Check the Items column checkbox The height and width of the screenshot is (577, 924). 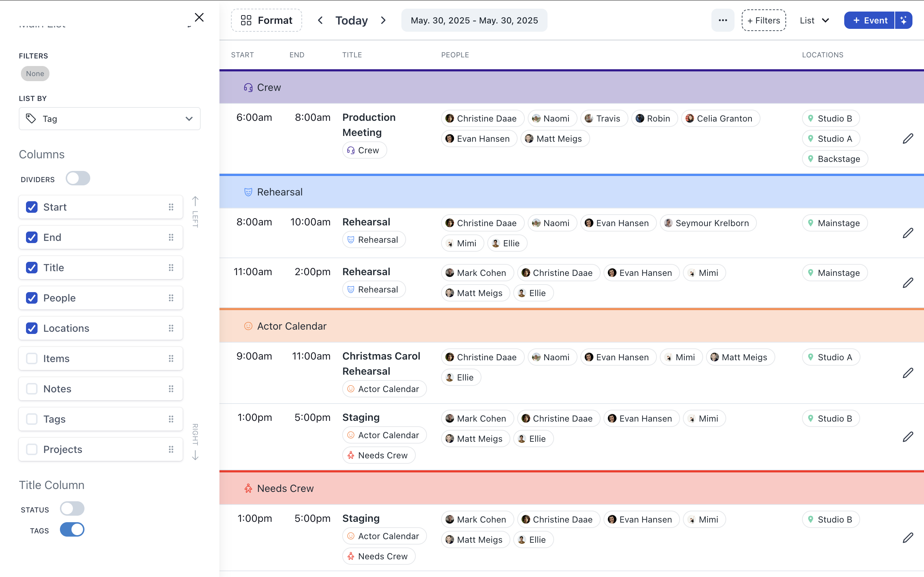tap(31, 358)
